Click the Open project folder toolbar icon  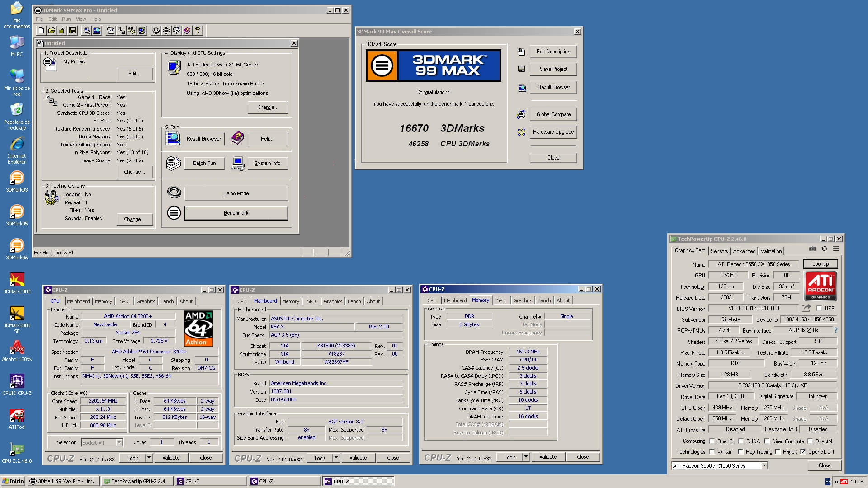(x=52, y=30)
